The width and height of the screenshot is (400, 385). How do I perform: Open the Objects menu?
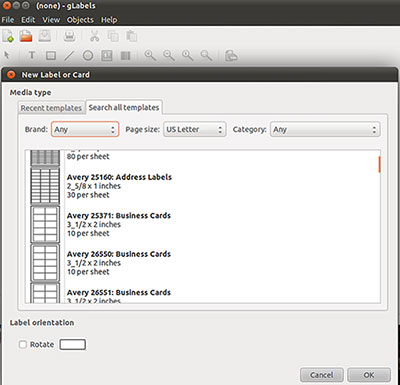click(x=80, y=20)
